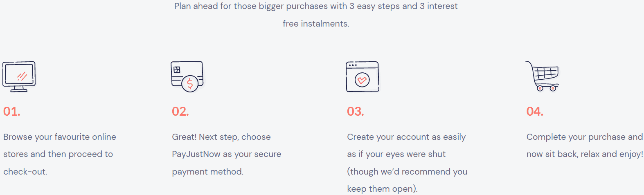Click the dollar coin on the card icon
Viewport: 644px width, 195px height.
tap(190, 84)
